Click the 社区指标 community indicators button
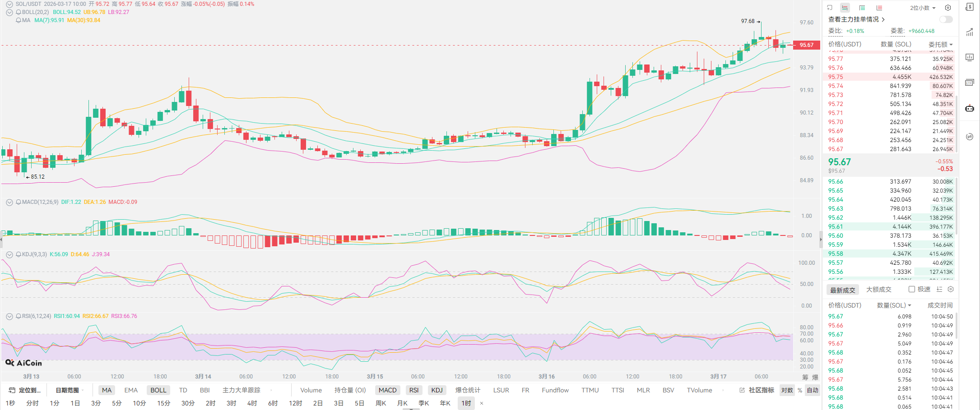Image resolution: width=980 pixels, height=410 pixels. coord(757,390)
